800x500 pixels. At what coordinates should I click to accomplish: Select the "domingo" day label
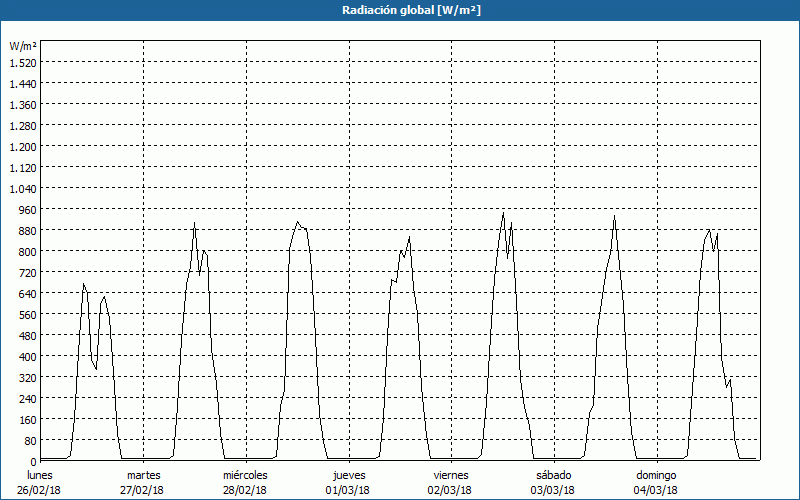pyautogui.click(x=657, y=475)
